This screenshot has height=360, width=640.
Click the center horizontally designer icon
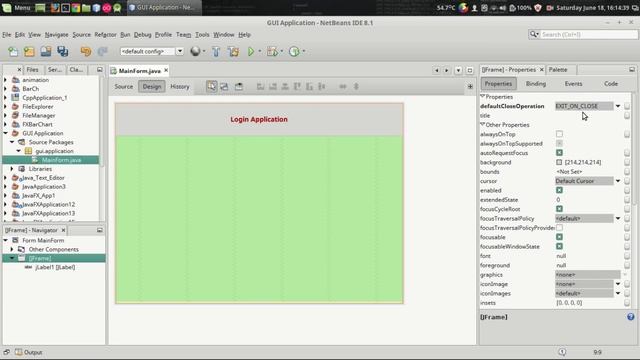click(285, 87)
